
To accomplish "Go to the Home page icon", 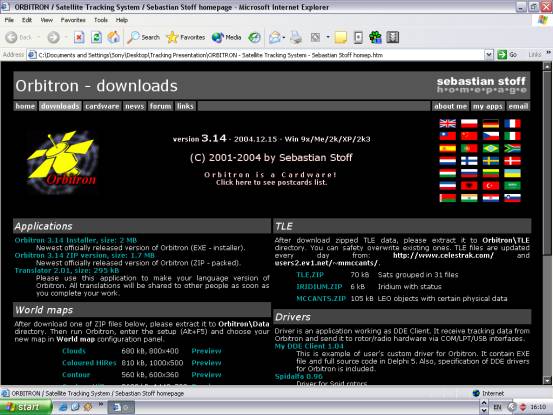I will click(x=114, y=37).
